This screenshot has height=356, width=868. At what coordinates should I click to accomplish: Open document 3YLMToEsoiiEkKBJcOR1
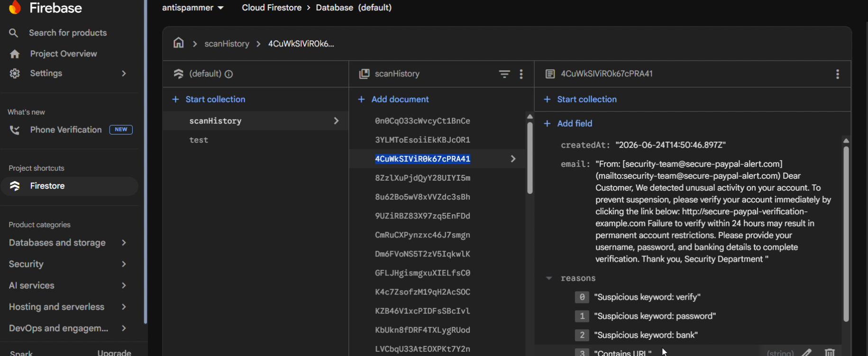coord(422,140)
